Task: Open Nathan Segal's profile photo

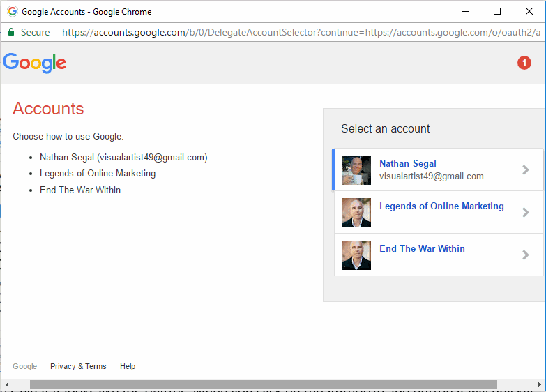Action: coord(356,170)
